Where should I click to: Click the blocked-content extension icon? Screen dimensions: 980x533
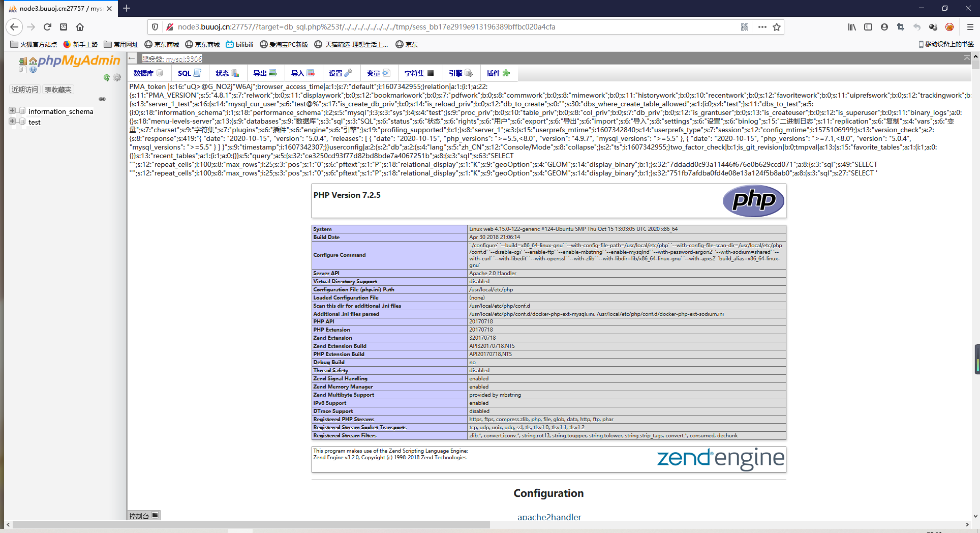pyautogui.click(x=950, y=27)
